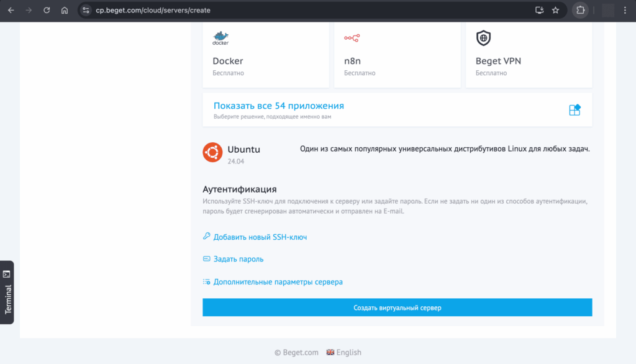Select the n8n application icon

(352, 38)
